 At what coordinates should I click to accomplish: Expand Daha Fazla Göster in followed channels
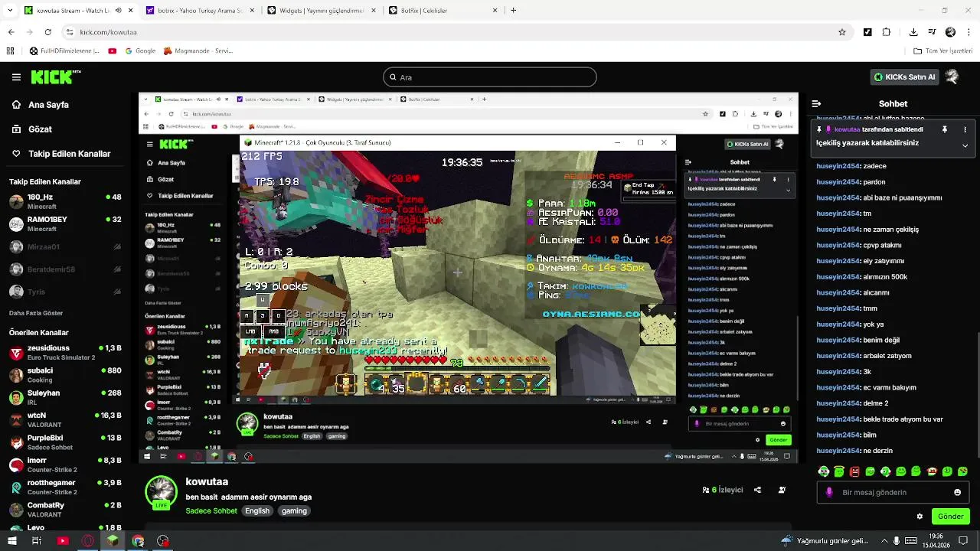pos(36,313)
